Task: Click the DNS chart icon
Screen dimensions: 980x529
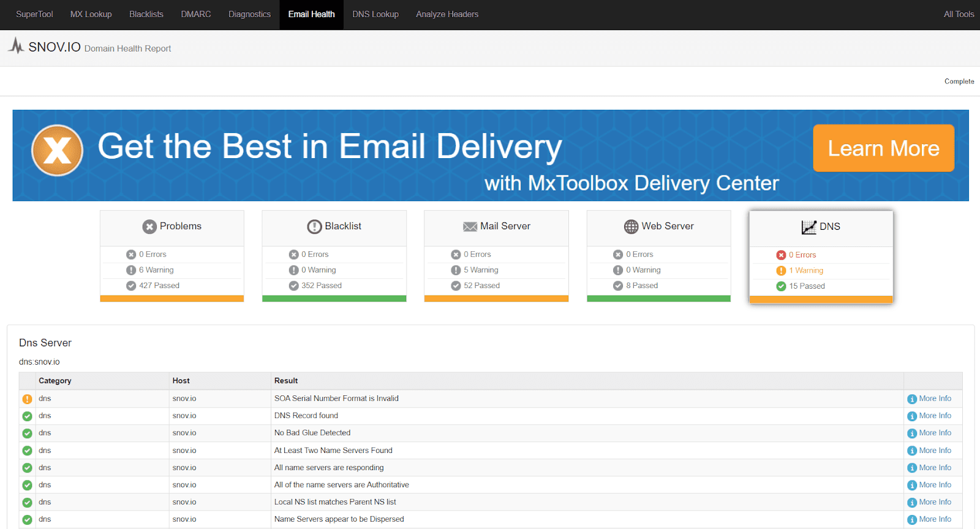Action: 809,227
